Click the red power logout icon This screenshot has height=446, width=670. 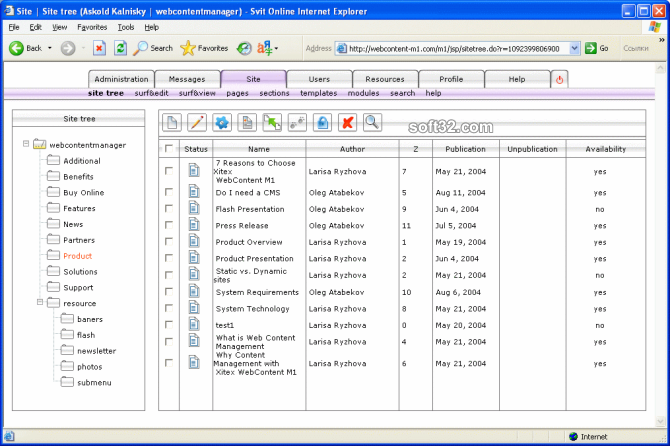coord(559,80)
